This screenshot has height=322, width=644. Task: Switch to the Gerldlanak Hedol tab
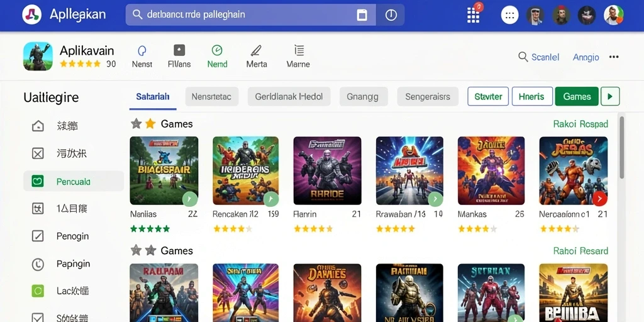tap(289, 97)
